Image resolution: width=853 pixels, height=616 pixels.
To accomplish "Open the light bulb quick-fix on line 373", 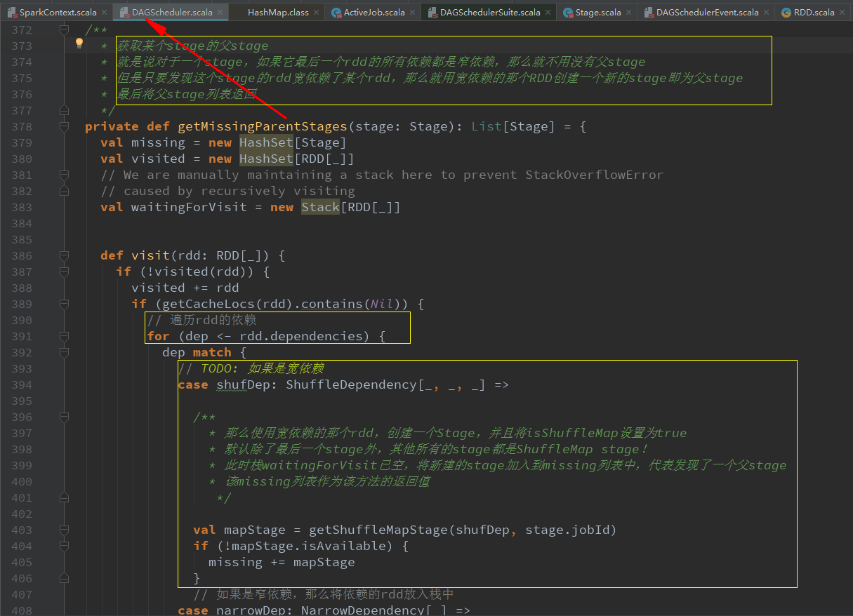I will point(79,43).
